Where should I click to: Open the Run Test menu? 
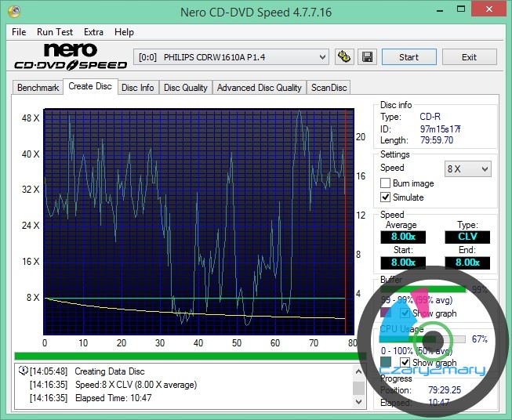click(55, 32)
